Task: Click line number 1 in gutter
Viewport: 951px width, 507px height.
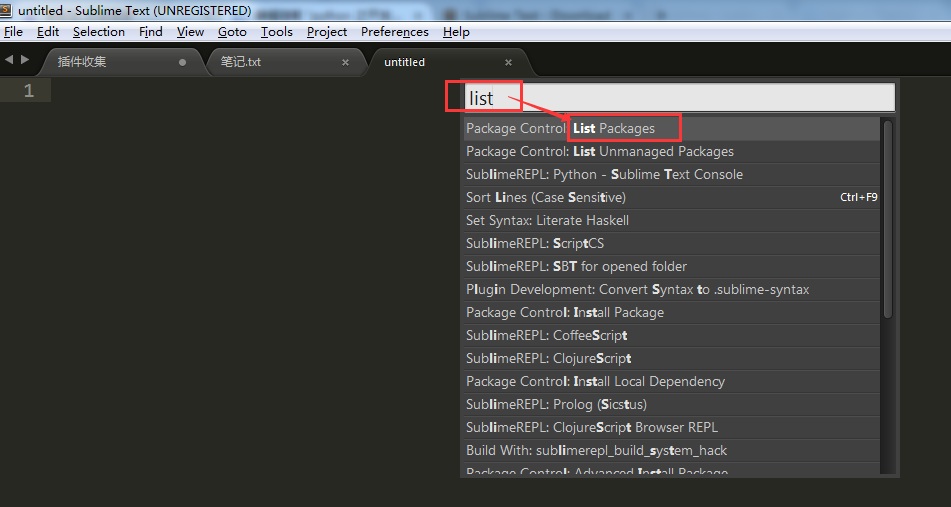Action: point(29,91)
